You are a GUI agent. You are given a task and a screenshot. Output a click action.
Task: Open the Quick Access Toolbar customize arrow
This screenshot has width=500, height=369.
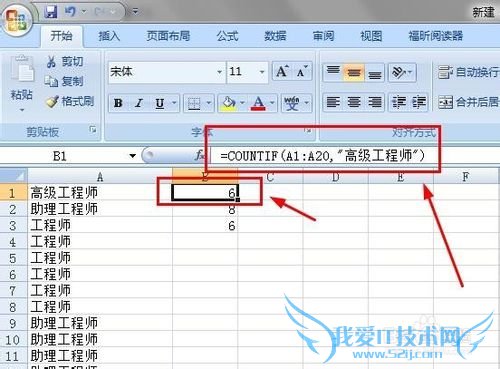coord(135,12)
